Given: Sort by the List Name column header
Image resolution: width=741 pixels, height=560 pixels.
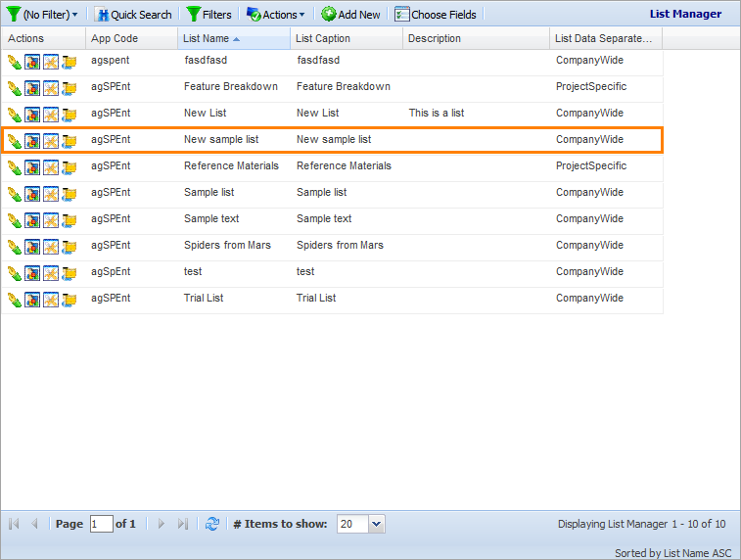Looking at the screenshot, I should (234, 38).
